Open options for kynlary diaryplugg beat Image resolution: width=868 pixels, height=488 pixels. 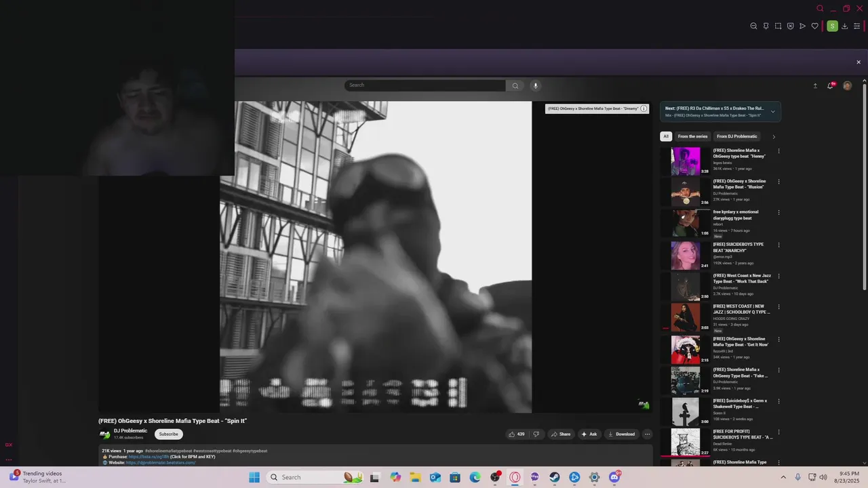(x=778, y=212)
